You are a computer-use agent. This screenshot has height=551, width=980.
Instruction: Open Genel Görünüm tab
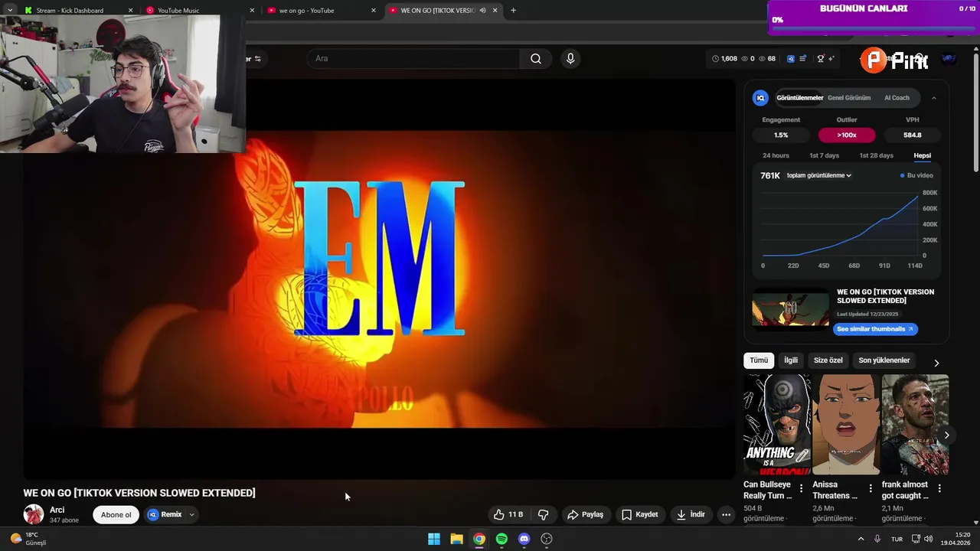[x=849, y=98]
